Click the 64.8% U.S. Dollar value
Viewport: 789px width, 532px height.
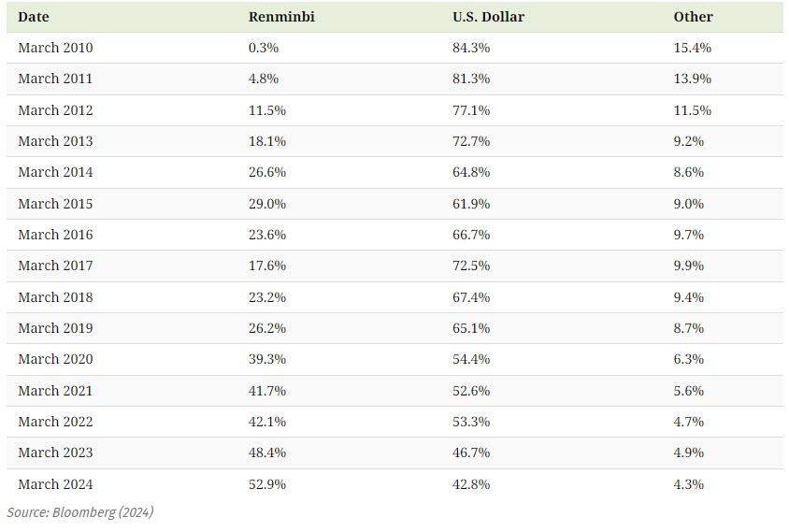pyautogui.click(x=471, y=172)
